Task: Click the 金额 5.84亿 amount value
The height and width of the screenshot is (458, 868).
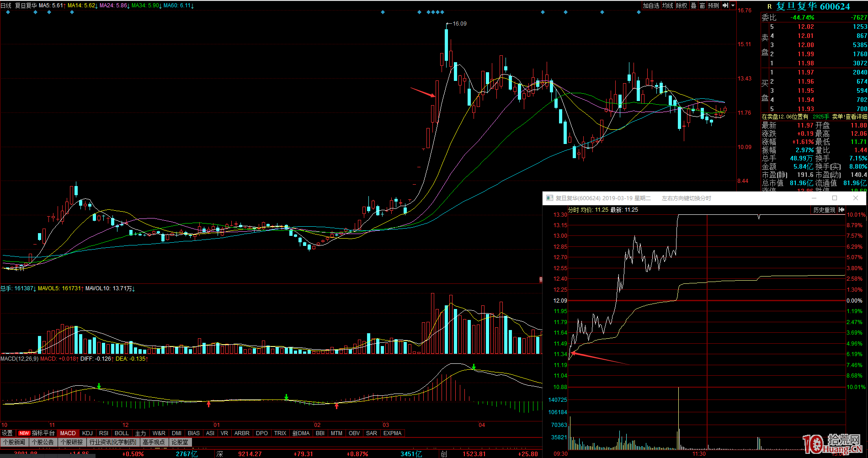Action: [x=803, y=166]
